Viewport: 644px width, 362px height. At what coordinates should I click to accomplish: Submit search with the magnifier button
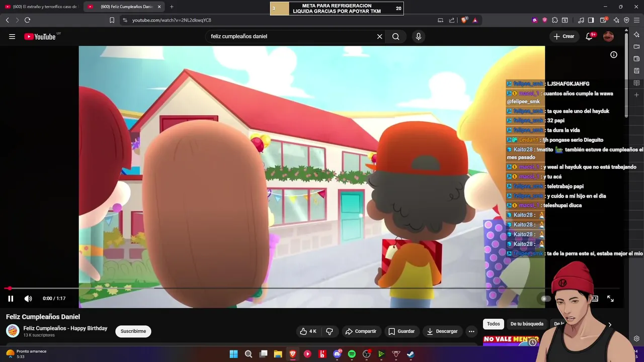click(396, 36)
